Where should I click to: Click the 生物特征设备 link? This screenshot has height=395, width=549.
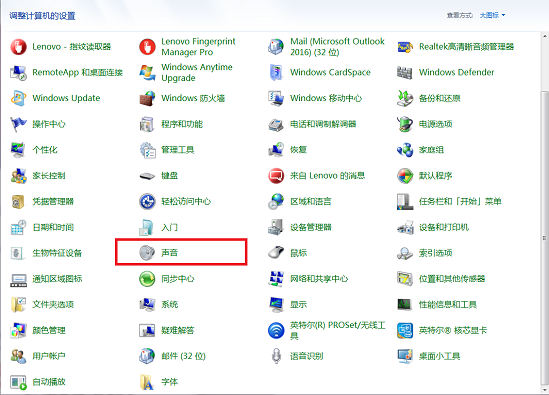pyautogui.click(x=57, y=253)
